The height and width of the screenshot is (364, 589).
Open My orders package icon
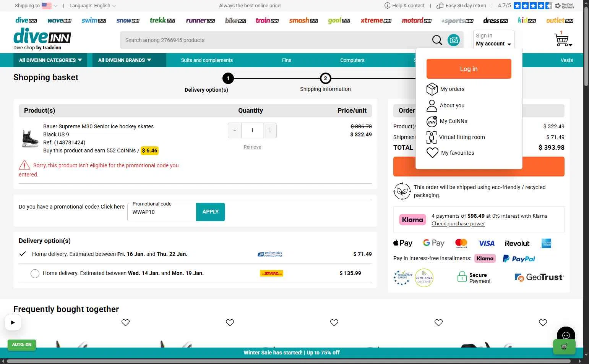432,89
